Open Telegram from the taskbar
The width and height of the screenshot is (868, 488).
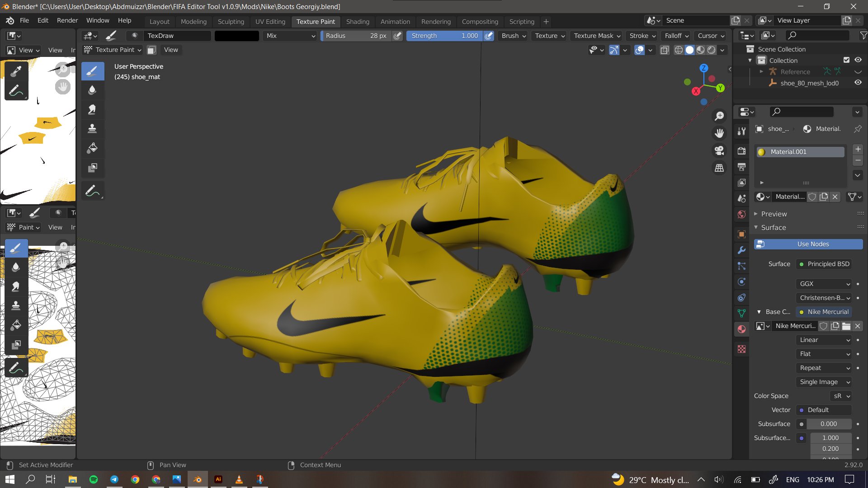point(114,479)
